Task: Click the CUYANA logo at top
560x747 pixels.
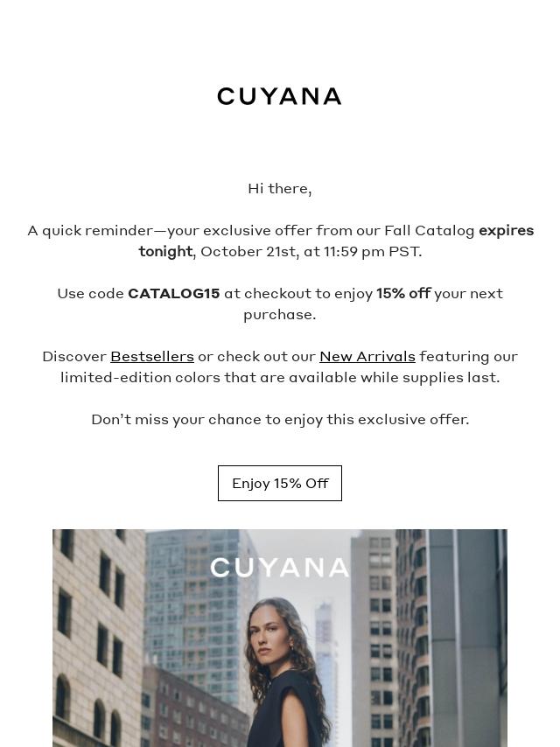Action: point(279,96)
